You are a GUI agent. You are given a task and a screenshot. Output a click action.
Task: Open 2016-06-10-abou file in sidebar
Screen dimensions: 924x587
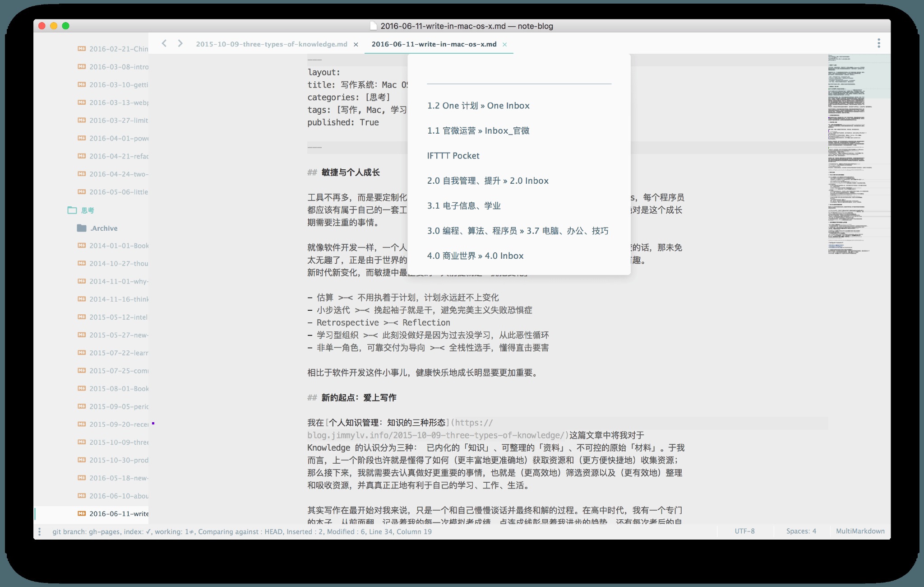tap(118, 496)
